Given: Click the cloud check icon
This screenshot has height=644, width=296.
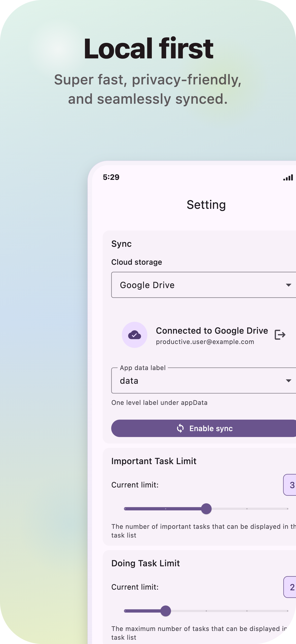Looking at the screenshot, I should click(135, 335).
